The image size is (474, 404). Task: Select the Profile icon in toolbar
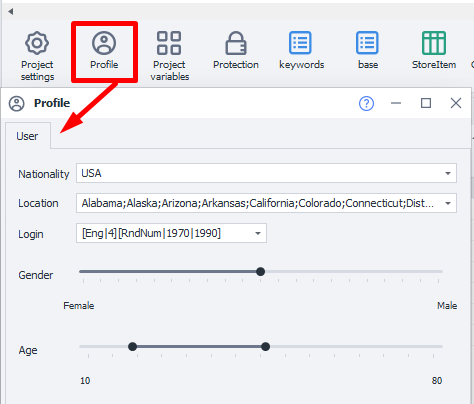104,43
